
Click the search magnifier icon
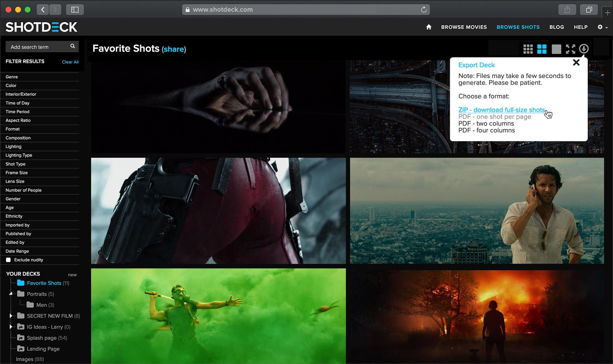pos(72,47)
